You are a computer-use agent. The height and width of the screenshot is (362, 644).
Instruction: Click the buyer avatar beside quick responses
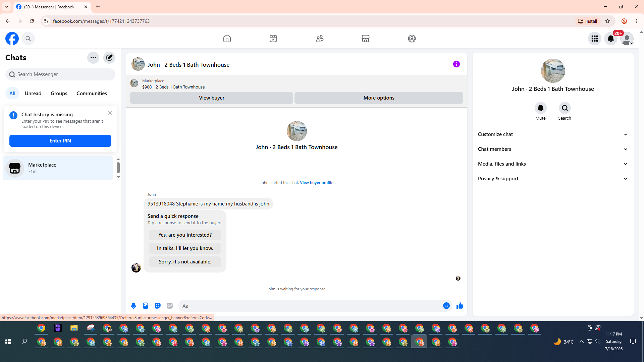(x=136, y=268)
